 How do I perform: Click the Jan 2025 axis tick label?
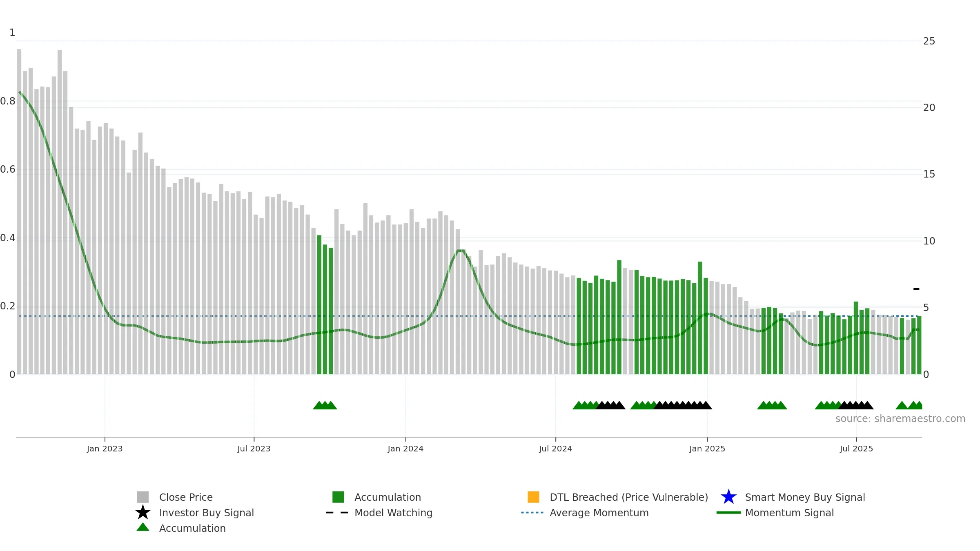tap(707, 449)
